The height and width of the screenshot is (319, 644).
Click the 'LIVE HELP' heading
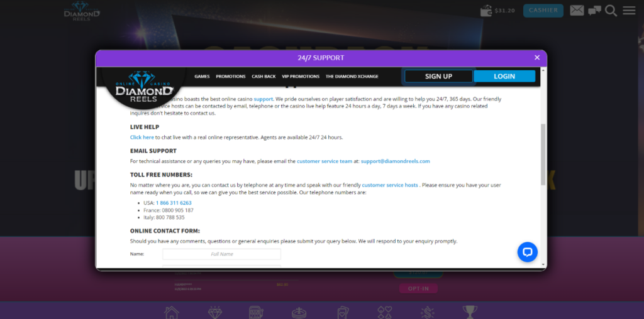[x=145, y=127]
